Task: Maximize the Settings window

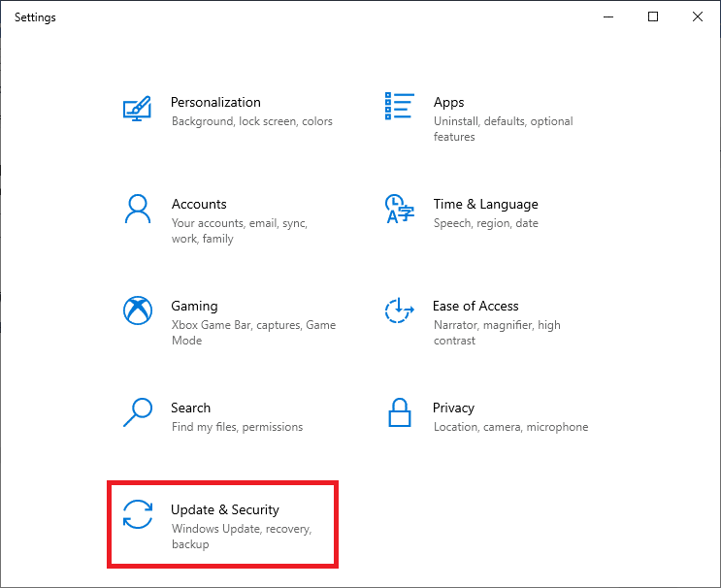Action: pos(653,16)
